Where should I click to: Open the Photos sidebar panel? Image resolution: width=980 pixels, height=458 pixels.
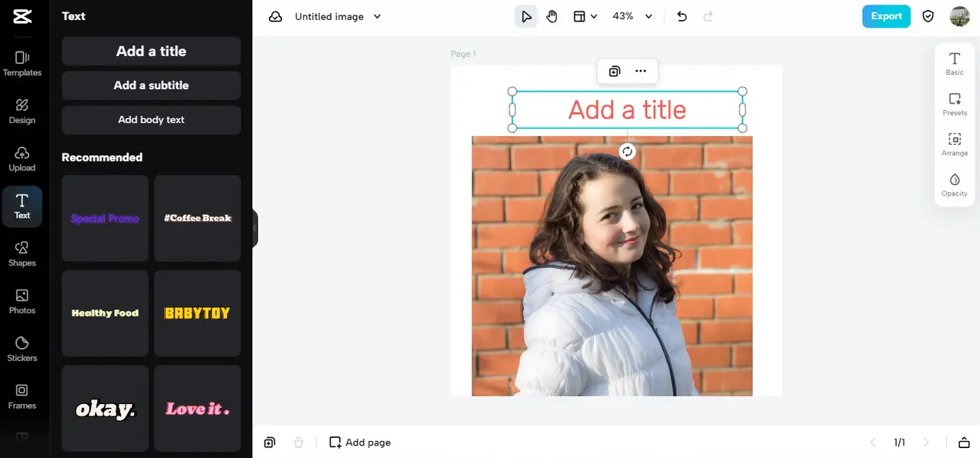coord(22,302)
